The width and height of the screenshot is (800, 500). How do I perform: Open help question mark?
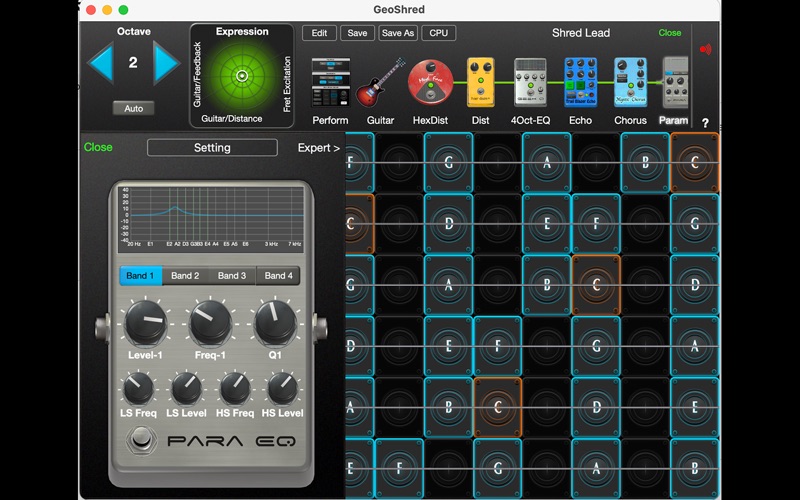[x=705, y=123]
